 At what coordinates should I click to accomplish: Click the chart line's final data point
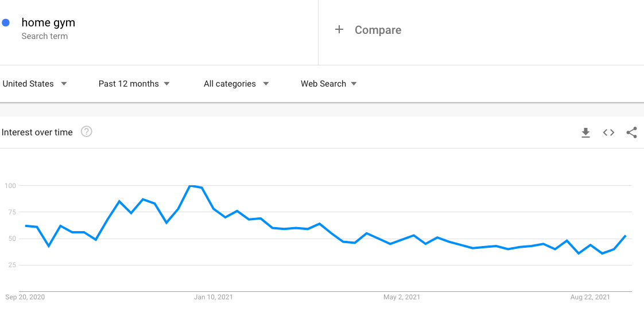[x=625, y=236]
